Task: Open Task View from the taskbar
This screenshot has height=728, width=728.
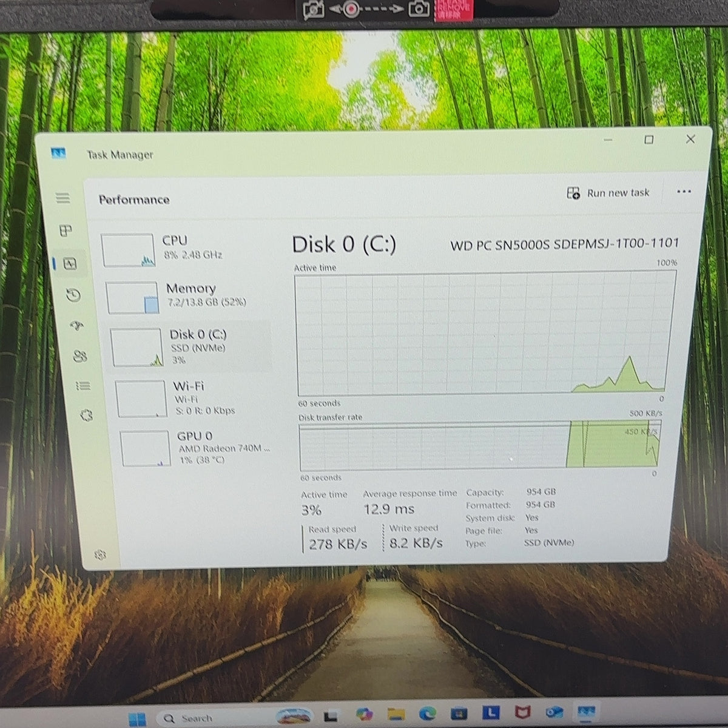Action: 331,715
